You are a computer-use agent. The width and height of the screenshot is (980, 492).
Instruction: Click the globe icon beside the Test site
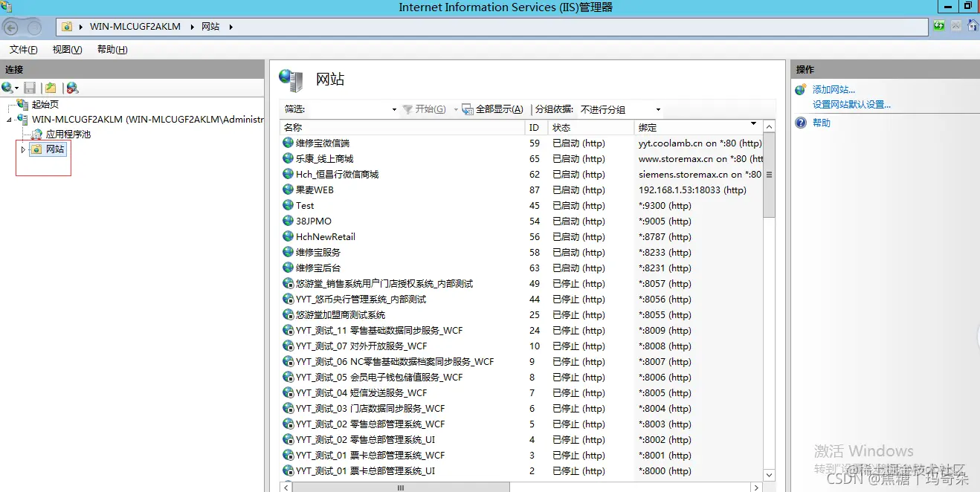click(x=288, y=205)
